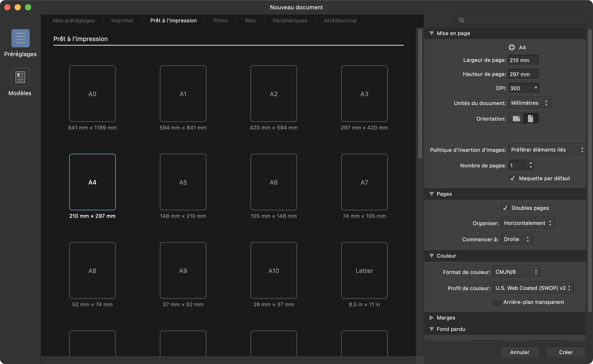Open Commencer à Droite dropdown
Image resolution: width=593 pixels, height=364 pixels.
coord(517,239)
